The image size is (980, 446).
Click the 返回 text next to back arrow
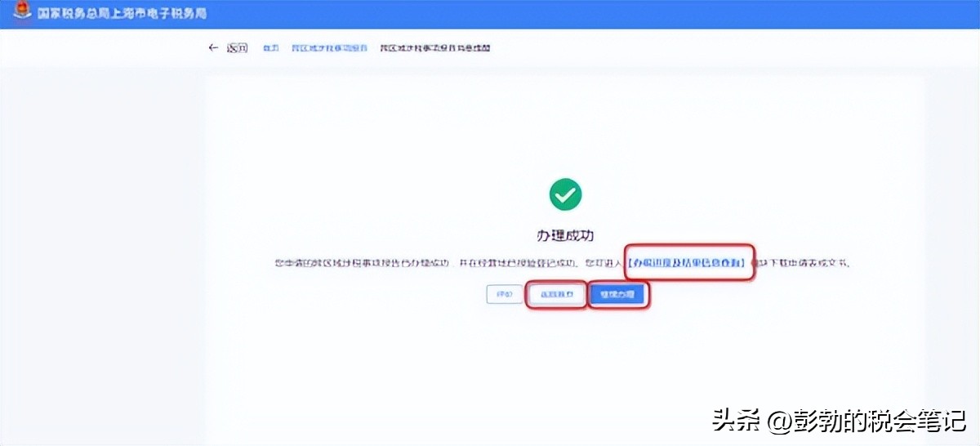(x=237, y=48)
